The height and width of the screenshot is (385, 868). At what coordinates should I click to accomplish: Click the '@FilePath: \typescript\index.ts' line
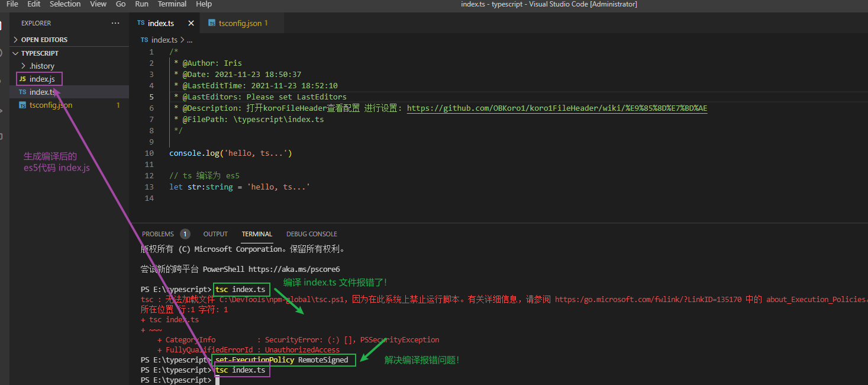[249, 120]
